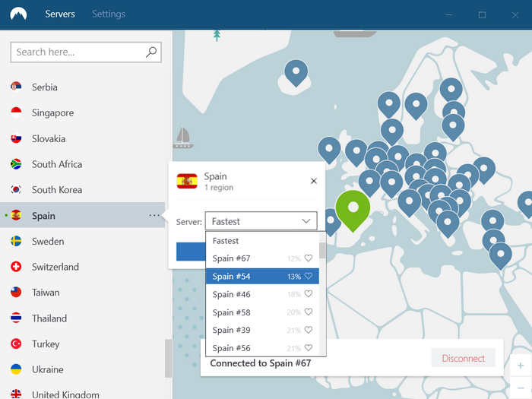Focus the "Search here..." field
This screenshot has height=399, width=532.
(86, 52)
